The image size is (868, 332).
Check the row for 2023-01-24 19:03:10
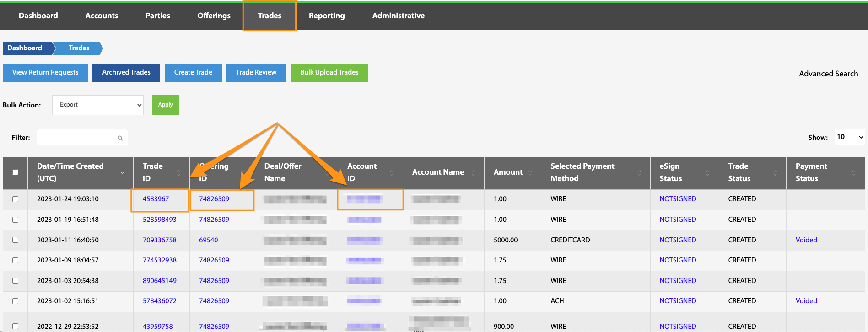pyautogui.click(x=16, y=199)
